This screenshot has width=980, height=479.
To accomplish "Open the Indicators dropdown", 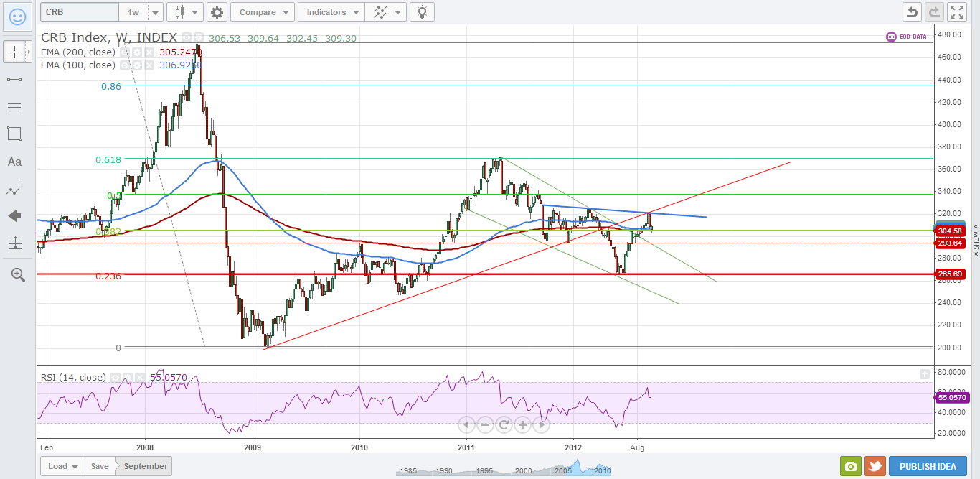I will coord(331,12).
